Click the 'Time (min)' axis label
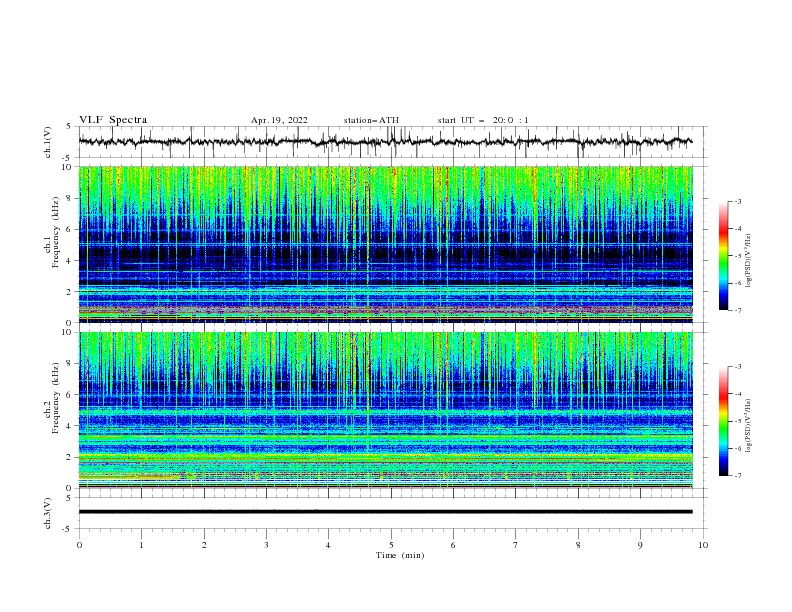Viewport: 792px width, 612px height. point(400,555)
